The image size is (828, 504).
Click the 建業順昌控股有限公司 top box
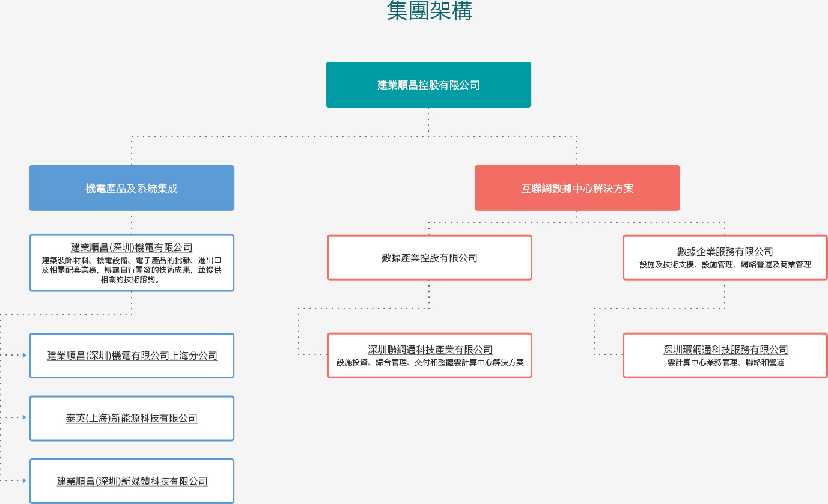[428, 85]
